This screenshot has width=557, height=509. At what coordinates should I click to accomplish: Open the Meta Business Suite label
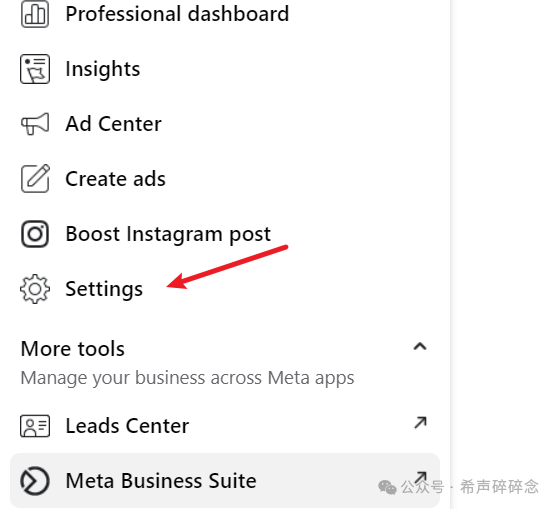click(161, 481)
